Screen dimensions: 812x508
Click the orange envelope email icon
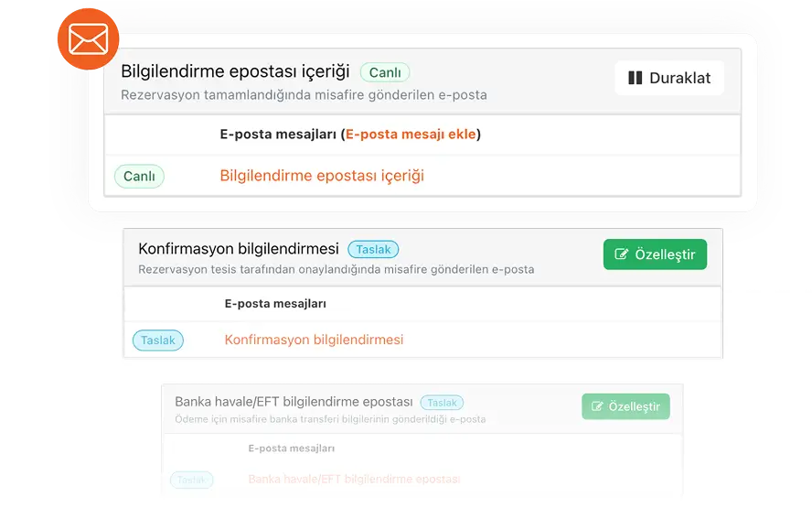pyautogui.click(x=88, y=39)
